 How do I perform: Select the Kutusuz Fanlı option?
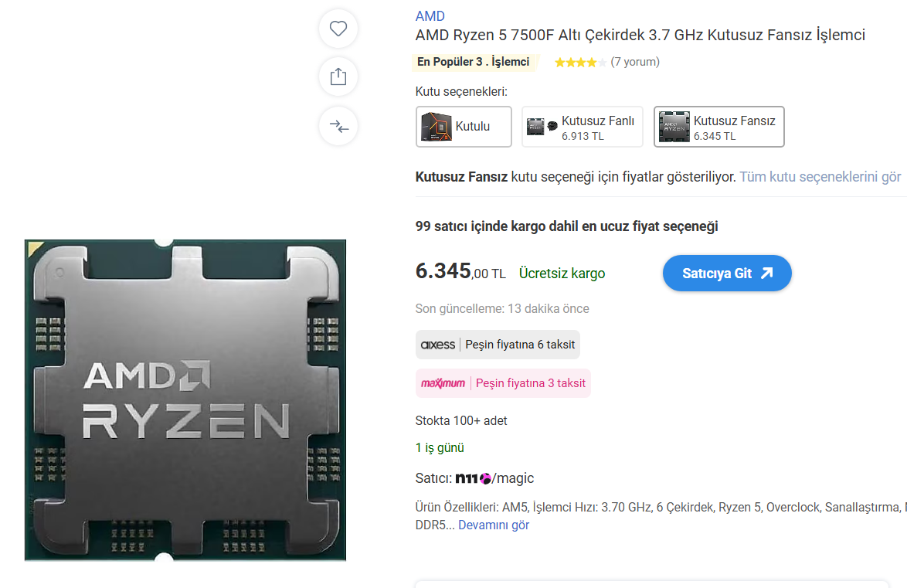(x=583, y=127)
